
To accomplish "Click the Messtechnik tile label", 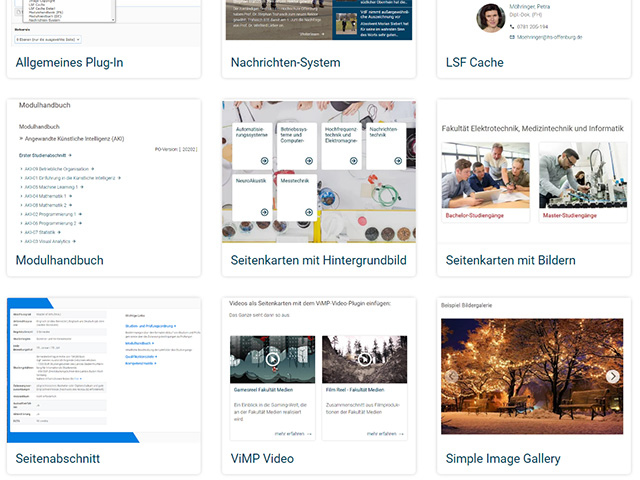I will (x=295, y=180).
